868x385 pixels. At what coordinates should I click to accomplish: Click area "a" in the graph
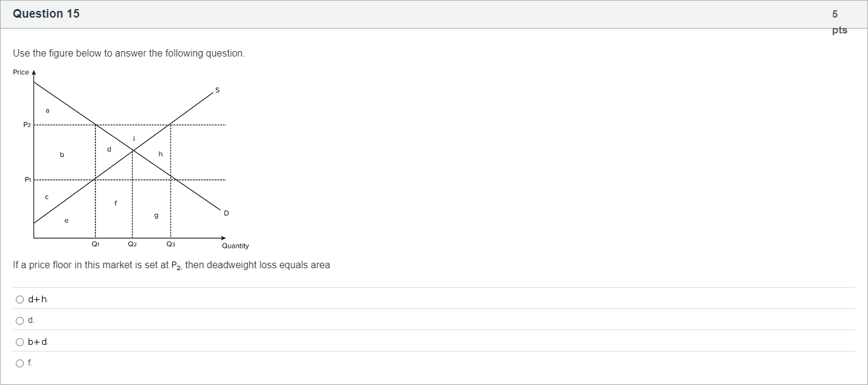pyautogui.click(x=47, y=110)
